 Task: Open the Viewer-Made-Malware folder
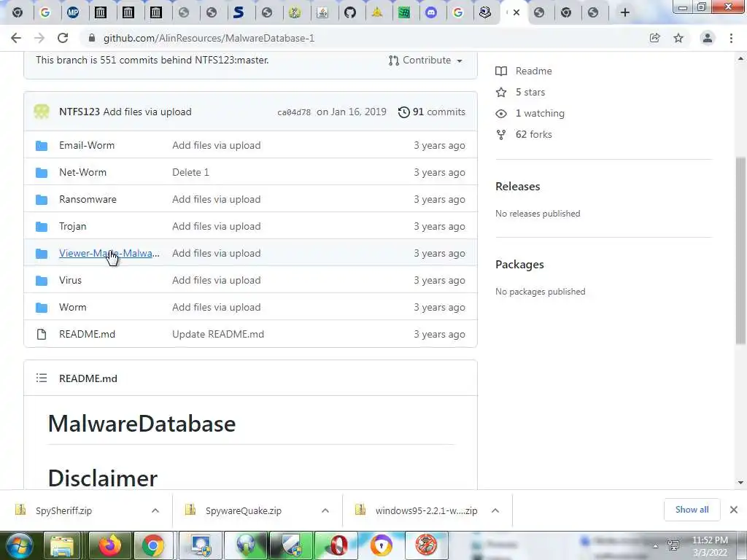pos(109,253)
